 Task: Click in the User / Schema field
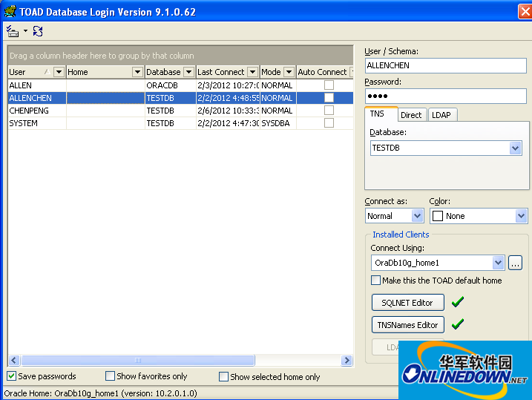[445, 65]
